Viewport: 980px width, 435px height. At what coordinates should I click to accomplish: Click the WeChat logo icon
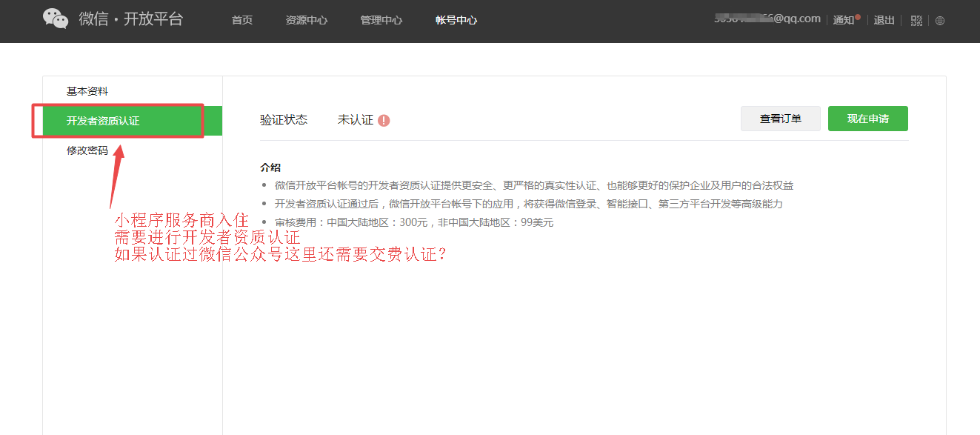pyautogui.click(x=56, y=19)
